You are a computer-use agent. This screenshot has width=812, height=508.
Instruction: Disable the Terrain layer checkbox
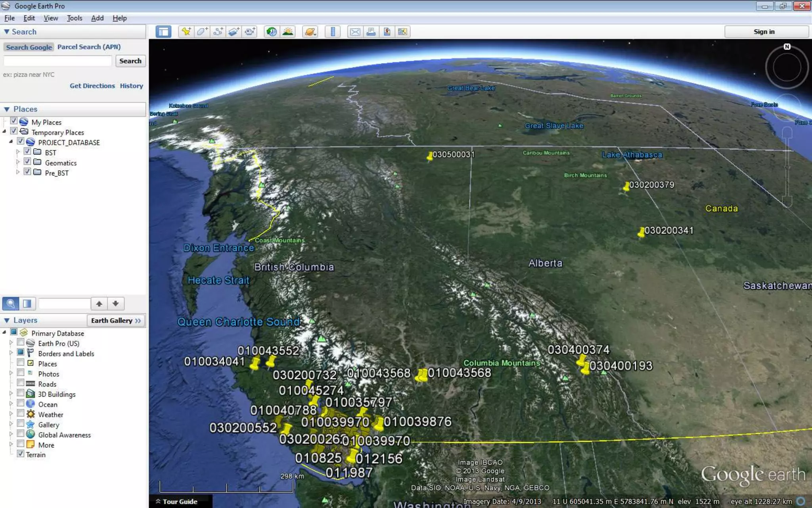click(x=21, y=454)
